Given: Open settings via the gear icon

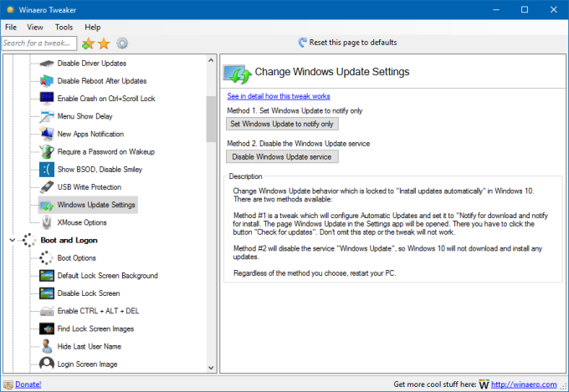Looking at the screenshot, I should (122, 43).
